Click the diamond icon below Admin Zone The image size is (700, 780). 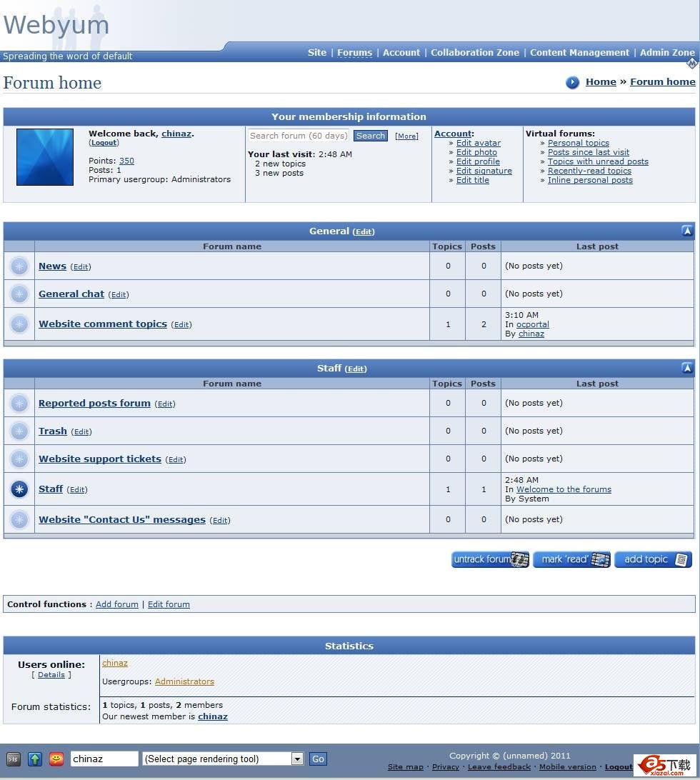(x=692, y=63)
